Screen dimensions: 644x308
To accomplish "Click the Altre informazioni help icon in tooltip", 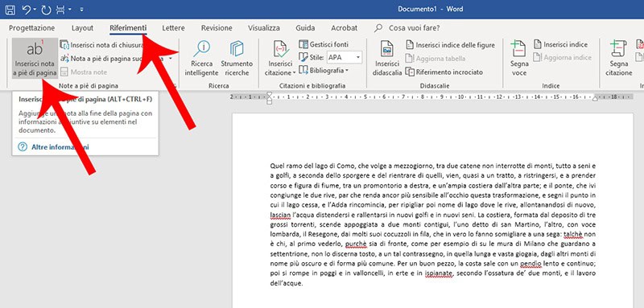I will [x=23, y=147].
